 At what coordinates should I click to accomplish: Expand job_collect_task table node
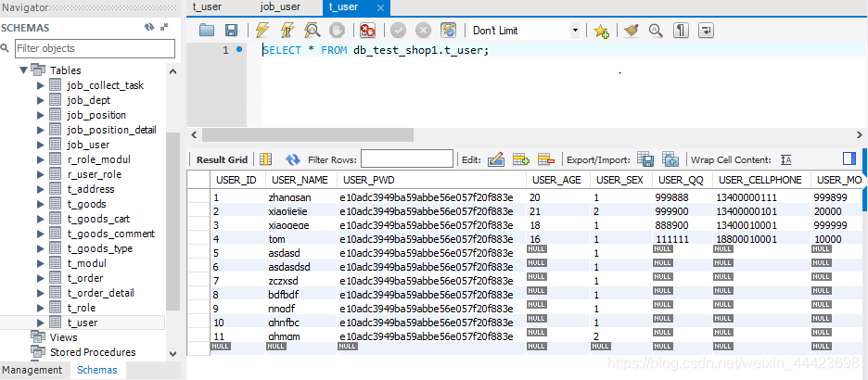(41, 85)
